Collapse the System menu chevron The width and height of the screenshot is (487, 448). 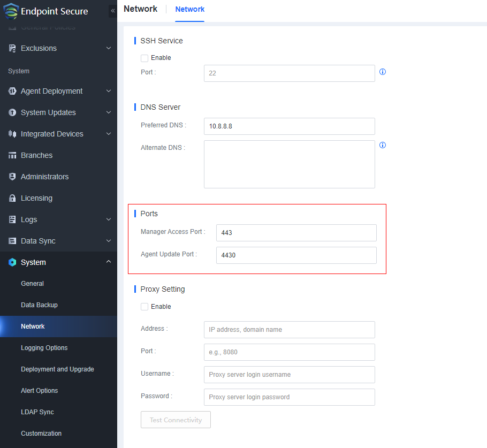pos(108,262)
